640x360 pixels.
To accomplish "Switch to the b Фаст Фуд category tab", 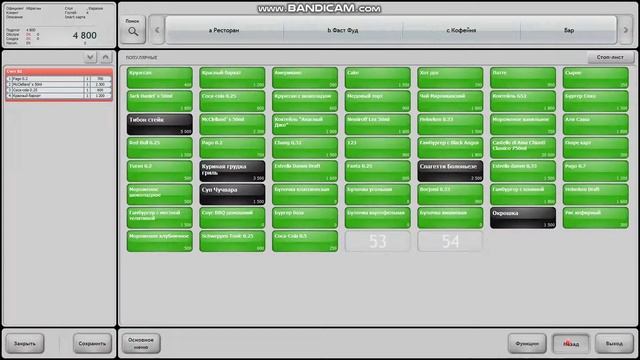I will 343,30.
